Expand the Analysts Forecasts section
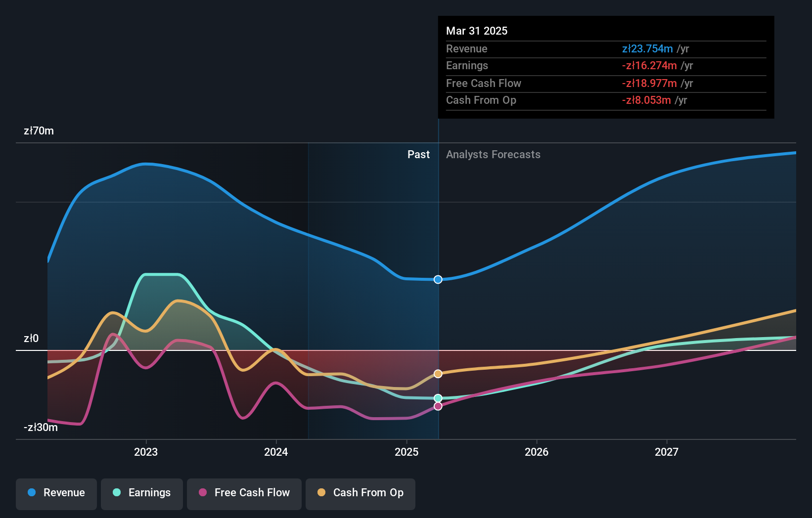Screen dimensions: 812x518 pos(493,154)
